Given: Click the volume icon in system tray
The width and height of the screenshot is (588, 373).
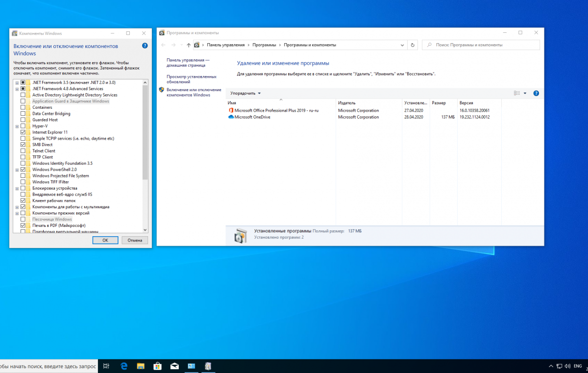Looking at the screenshot, I should click(x=567, y=366).
